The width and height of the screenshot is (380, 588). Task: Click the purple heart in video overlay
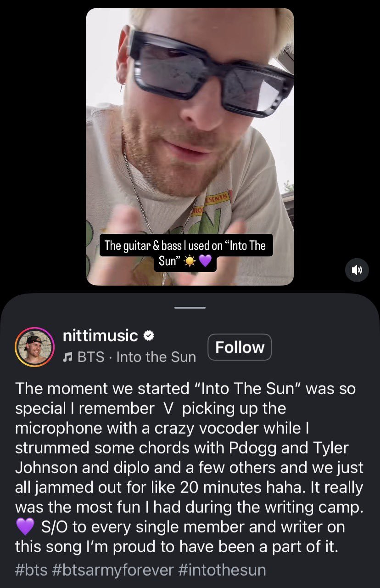(205, 261)
